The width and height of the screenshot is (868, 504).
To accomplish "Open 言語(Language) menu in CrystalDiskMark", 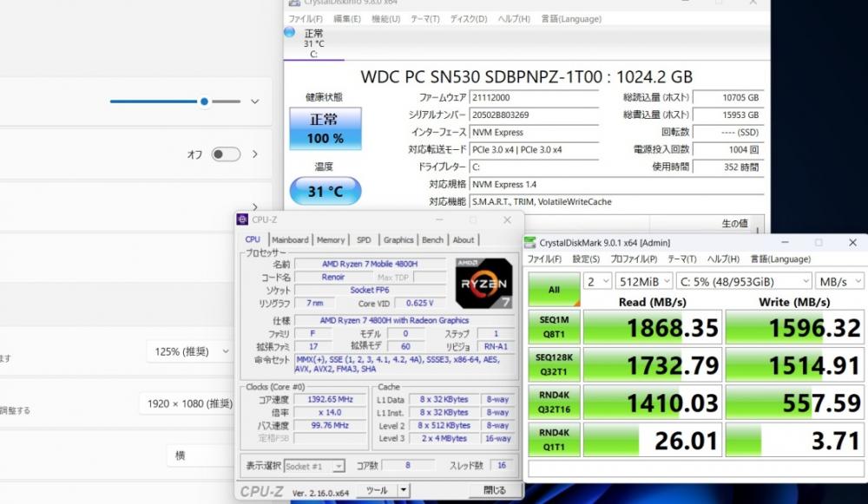I will click(x=780, y=259).
